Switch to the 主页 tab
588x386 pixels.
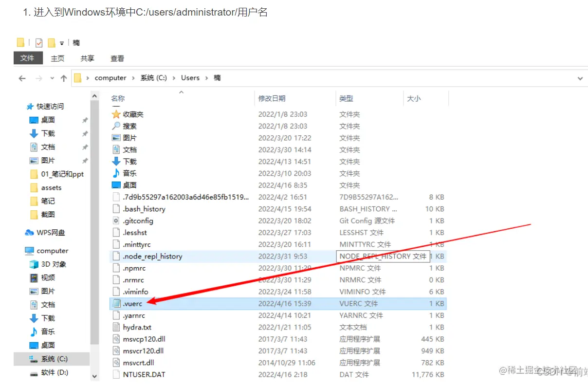coord(57,58)
